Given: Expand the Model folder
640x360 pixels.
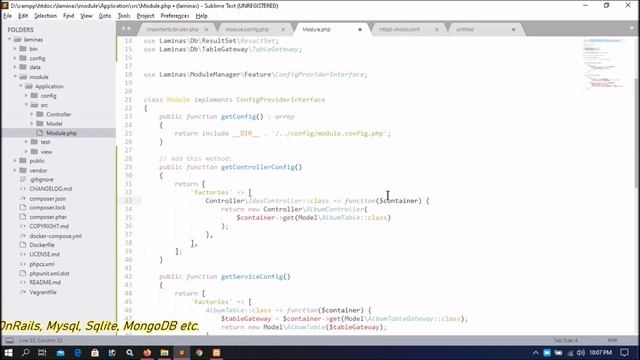Looking at the screenshot, I should coord(32,124).
